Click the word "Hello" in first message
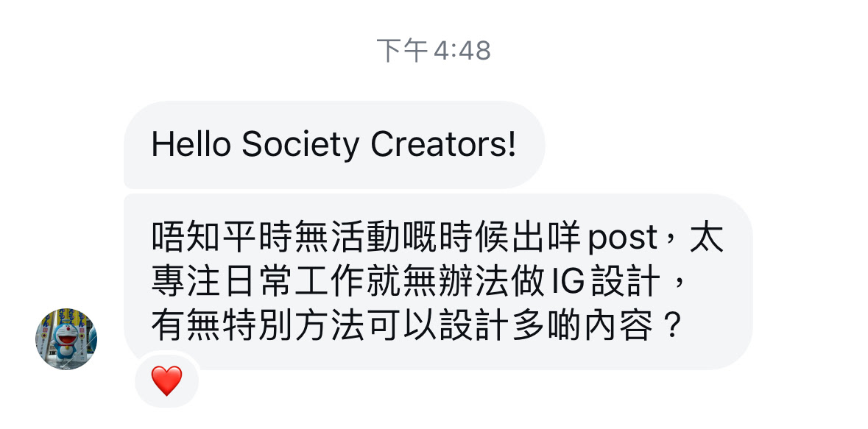Screen dimensions: 868x429 [191, 145]
